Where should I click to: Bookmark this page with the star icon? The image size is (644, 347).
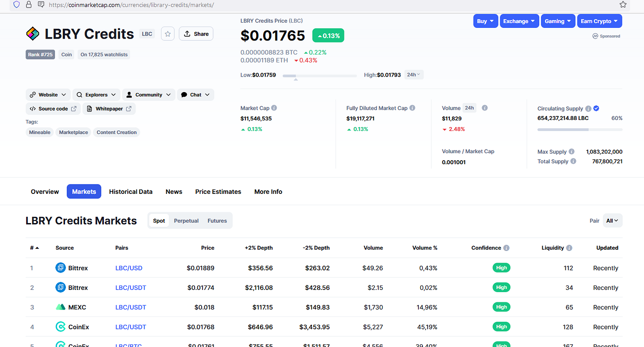pyautogui.click(x=623, y=4)
